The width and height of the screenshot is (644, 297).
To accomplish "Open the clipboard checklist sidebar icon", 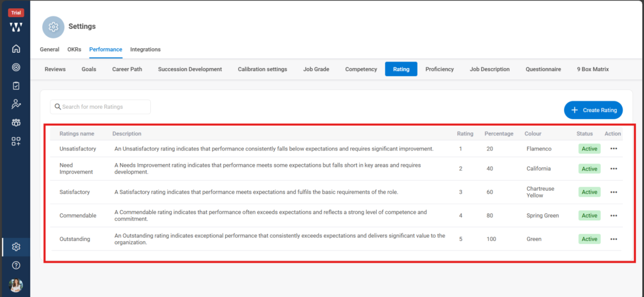I will 16,86.
